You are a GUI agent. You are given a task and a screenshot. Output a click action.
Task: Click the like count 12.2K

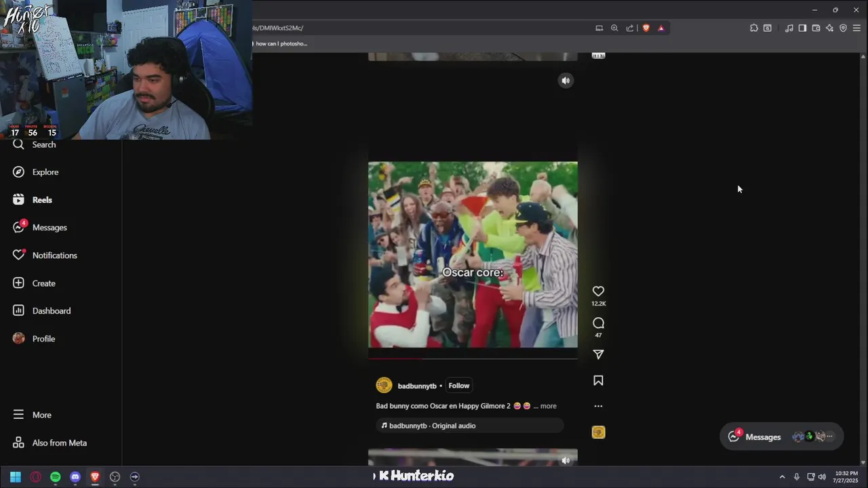[x=598, y=304]
